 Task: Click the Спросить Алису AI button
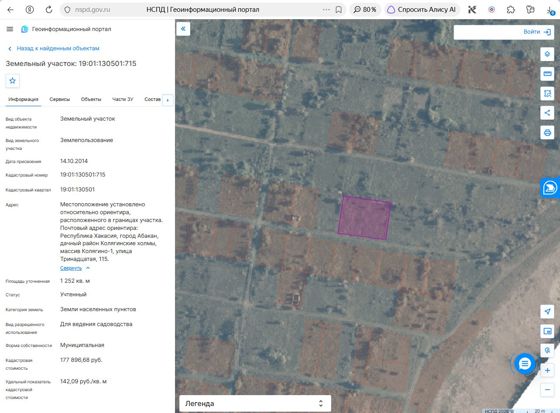[x=422, y=10]
